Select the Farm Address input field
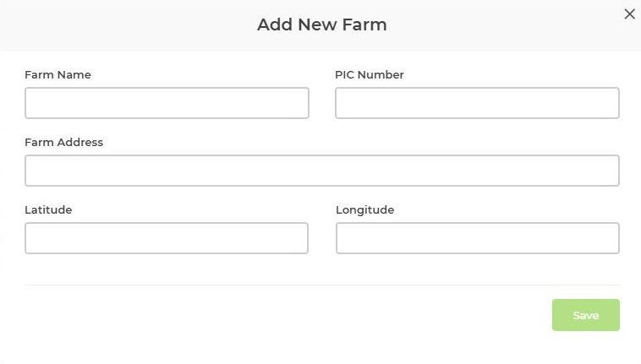 pyautogui.click(x=321, y=171)
